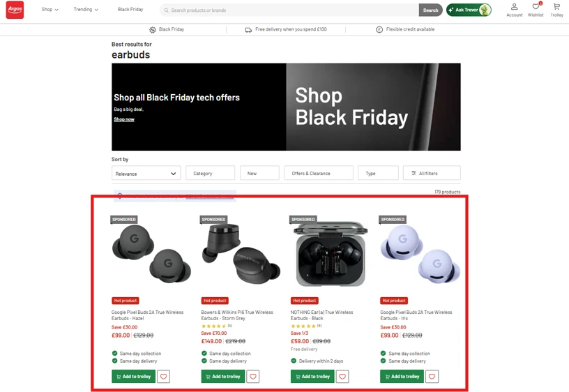Viewport: 569px width, 392px height.
Task: Click heart icon on Google Pixel Buds Iris
Action: 432,377
